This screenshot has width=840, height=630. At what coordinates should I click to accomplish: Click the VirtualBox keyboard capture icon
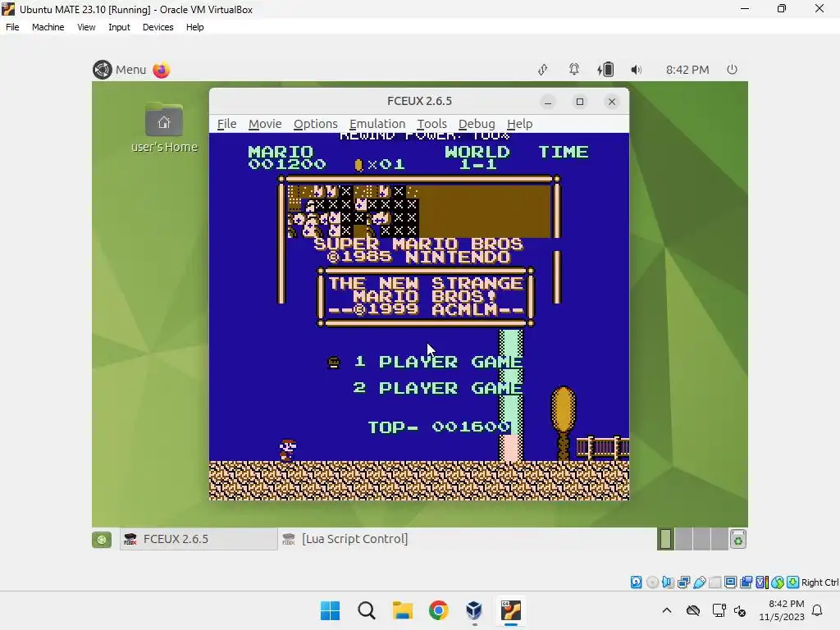[x=793, y=582]
